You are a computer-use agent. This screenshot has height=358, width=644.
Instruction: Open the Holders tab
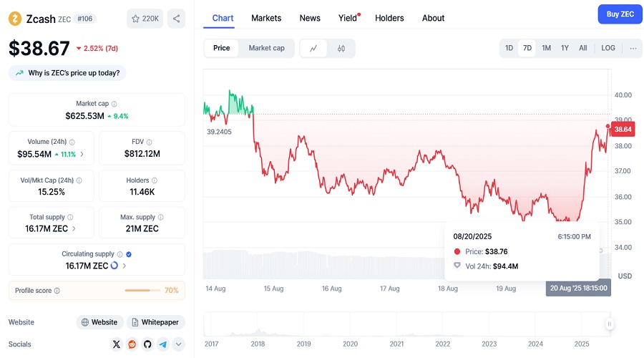coord(389,18)
